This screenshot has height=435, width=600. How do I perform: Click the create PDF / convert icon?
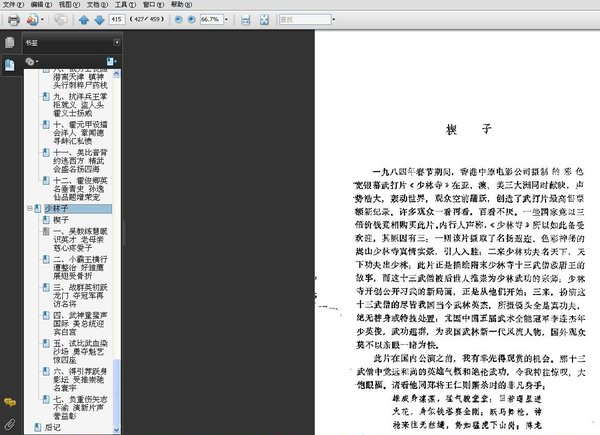pyautogui.click(x=33, y=20)
